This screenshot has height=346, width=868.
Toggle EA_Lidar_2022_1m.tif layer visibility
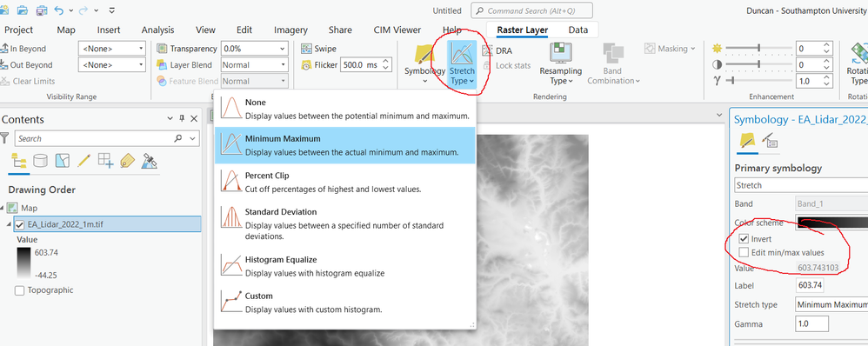(x=21, y=225)
